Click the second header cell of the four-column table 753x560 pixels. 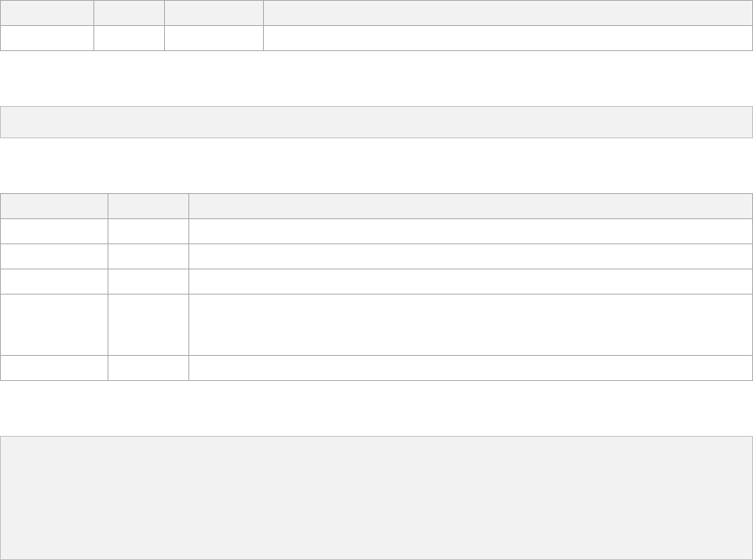129,13
